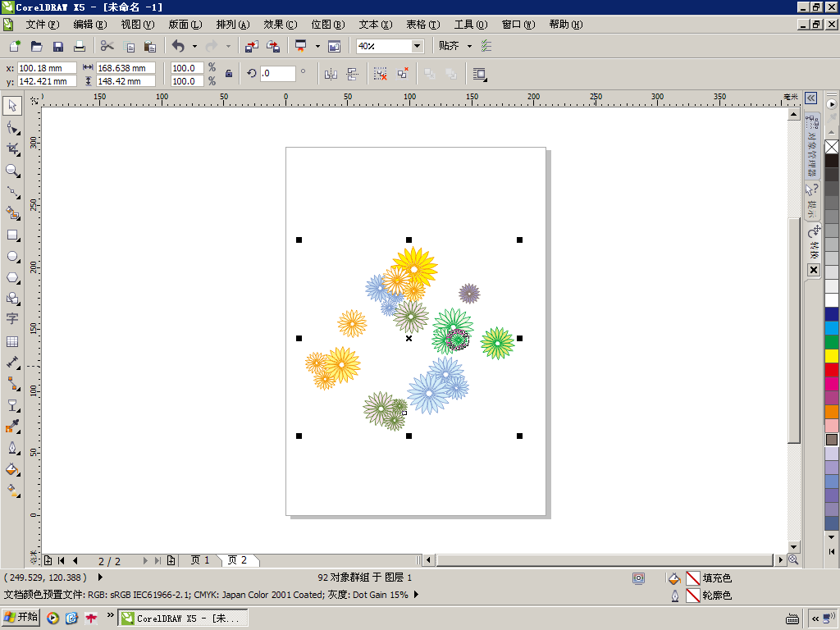Select the Rectangle tool

coord(12,235)
